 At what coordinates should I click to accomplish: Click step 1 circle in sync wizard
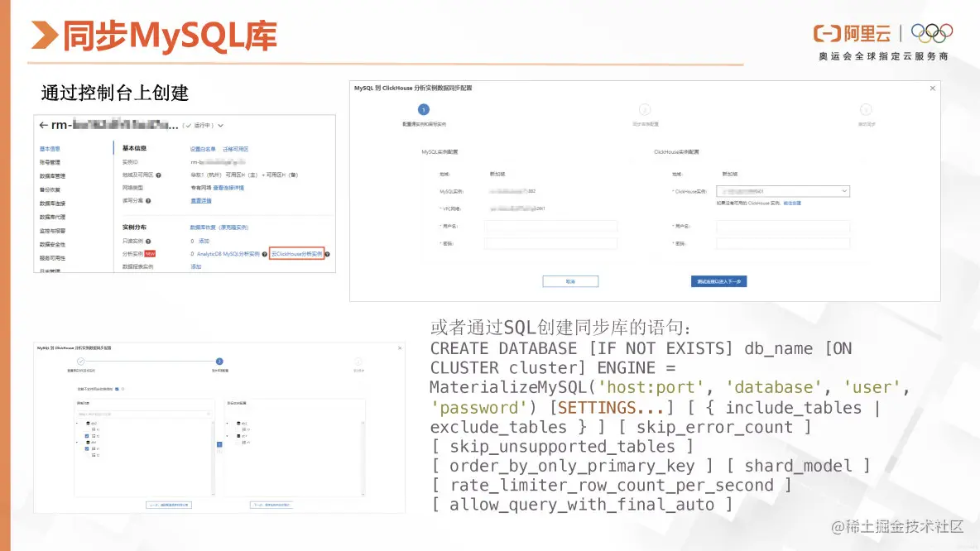424,110
